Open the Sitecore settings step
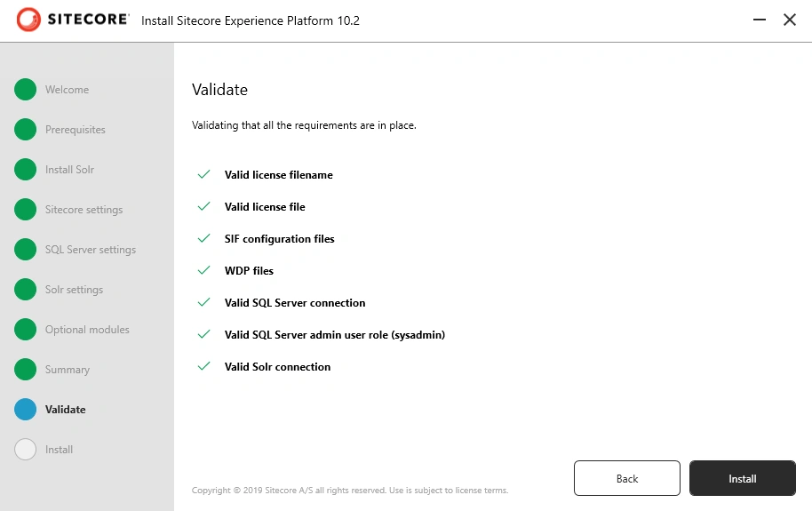This screenshot has height=511, width=812. pyautogui.click(x=84, y=210)
